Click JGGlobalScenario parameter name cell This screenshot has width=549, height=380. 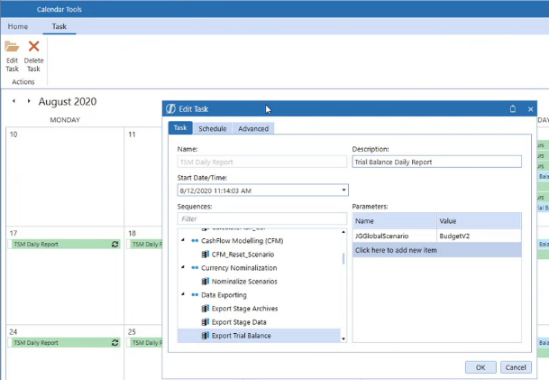[x=394, y=236]
